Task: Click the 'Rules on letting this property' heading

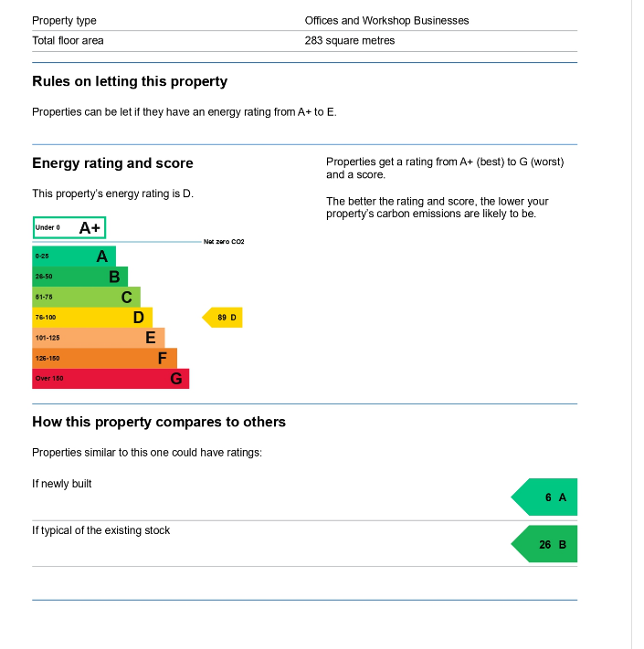Action: coord(130,81)
